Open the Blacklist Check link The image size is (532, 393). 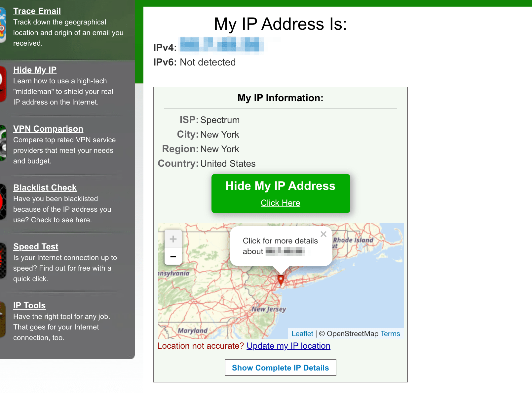coord(45,188)
